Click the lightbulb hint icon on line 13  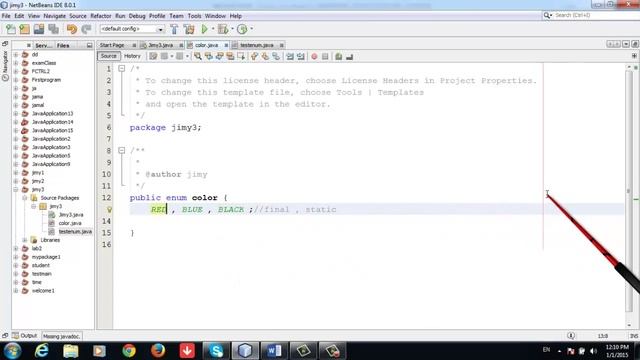tap(109, 209)
